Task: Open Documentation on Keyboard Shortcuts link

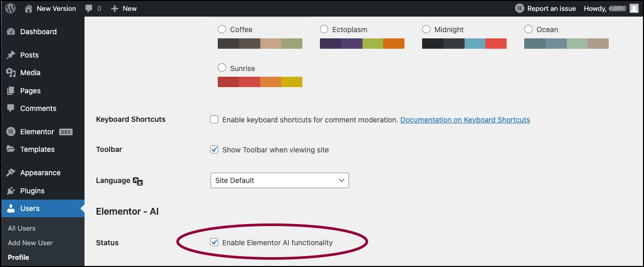Action: [465, 120]
